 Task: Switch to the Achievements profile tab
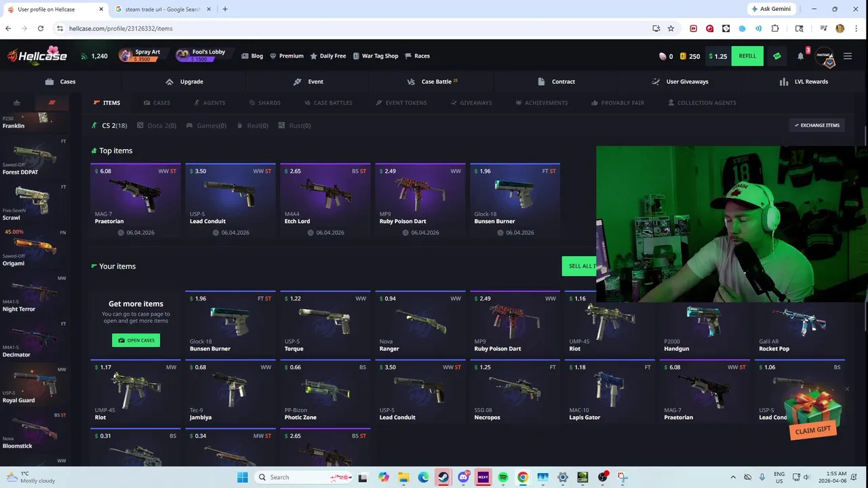(x=541, y=103)
